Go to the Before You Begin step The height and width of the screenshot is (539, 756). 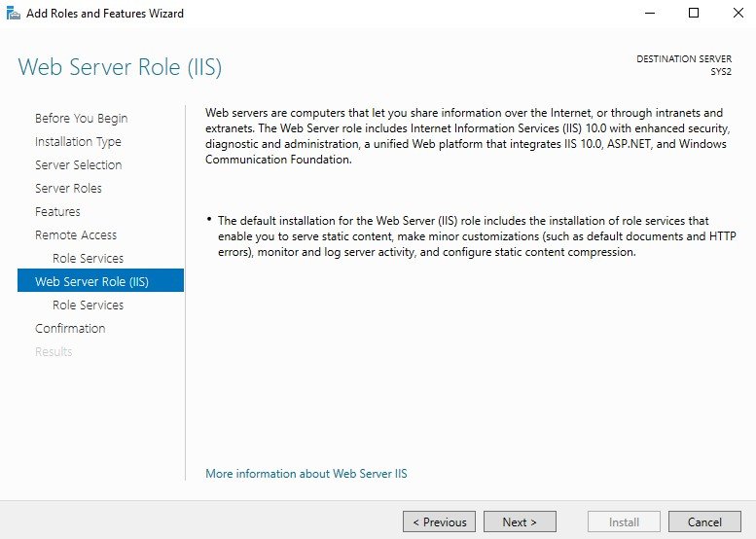[81, 118]
